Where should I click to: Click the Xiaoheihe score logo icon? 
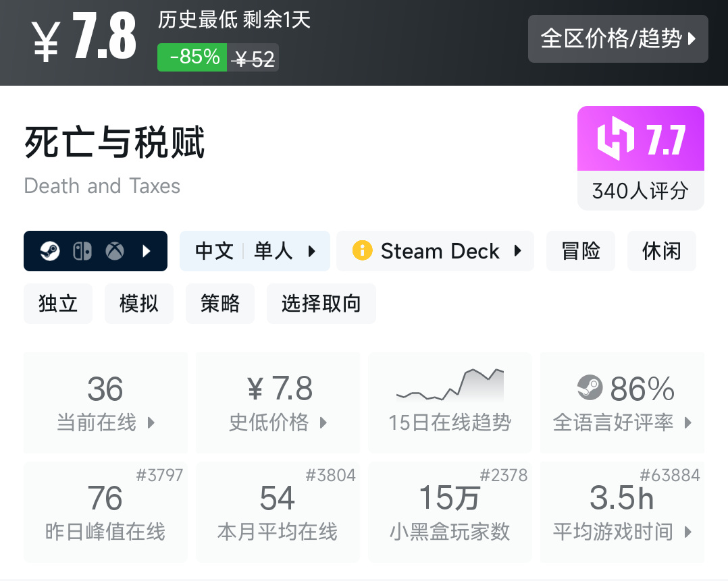[616, 139]
